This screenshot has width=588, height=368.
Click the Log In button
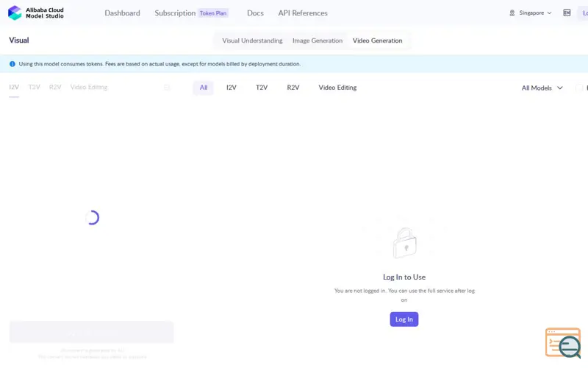tap(404, 319)
